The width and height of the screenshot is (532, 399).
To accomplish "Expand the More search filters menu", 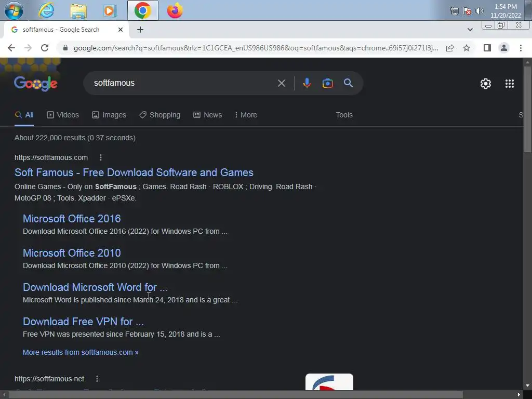I will tap(246, 115).
